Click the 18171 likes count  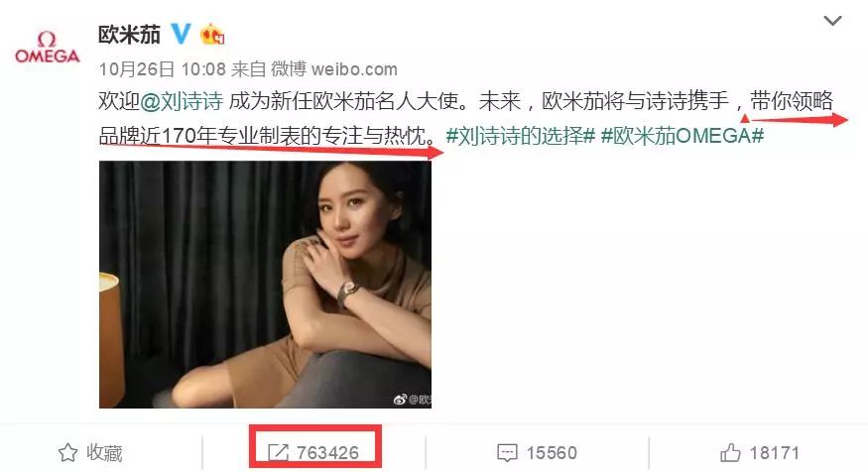coord(775,453)
